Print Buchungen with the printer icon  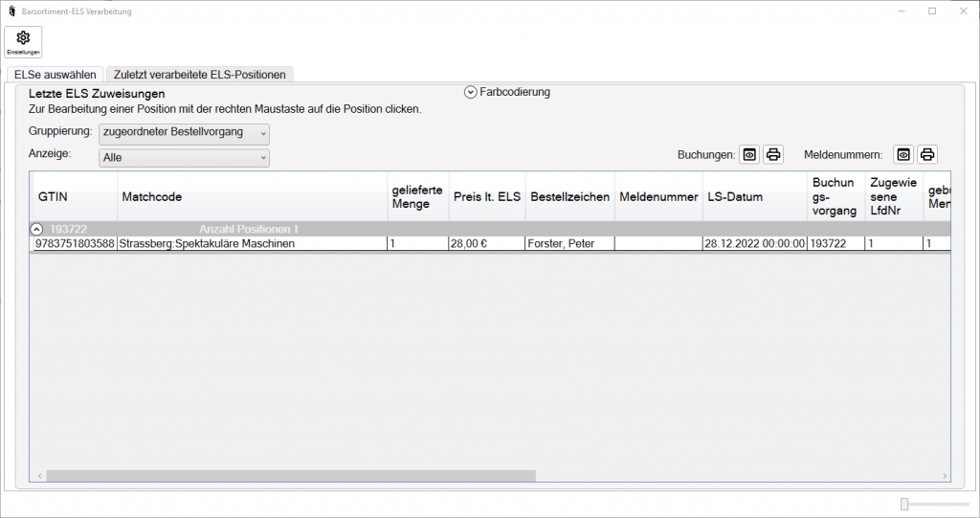pyautogui.click(x=773, y=154)
